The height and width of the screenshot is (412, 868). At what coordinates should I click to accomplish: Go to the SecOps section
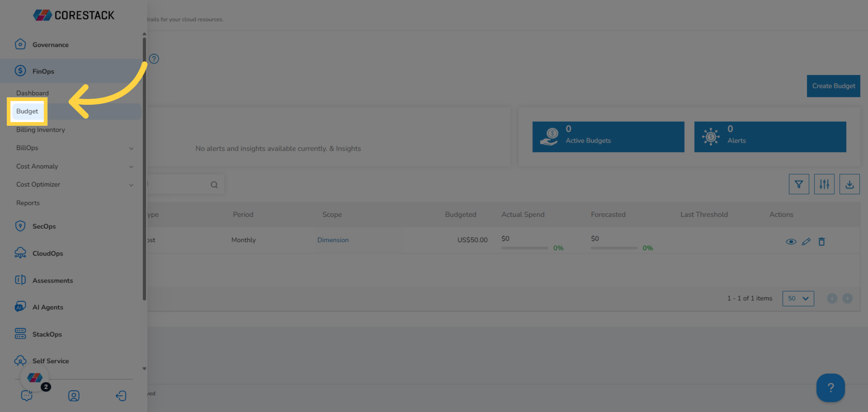point(44,226)
